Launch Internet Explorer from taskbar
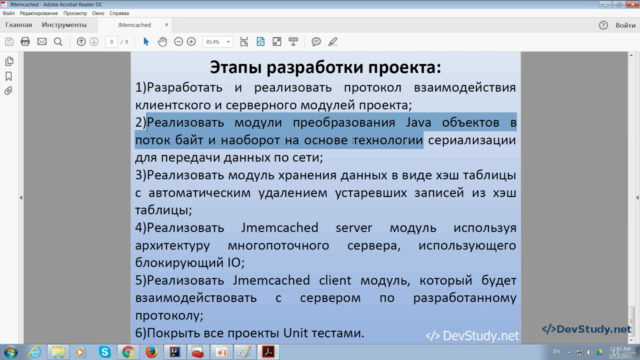 [x=35, y=352]
